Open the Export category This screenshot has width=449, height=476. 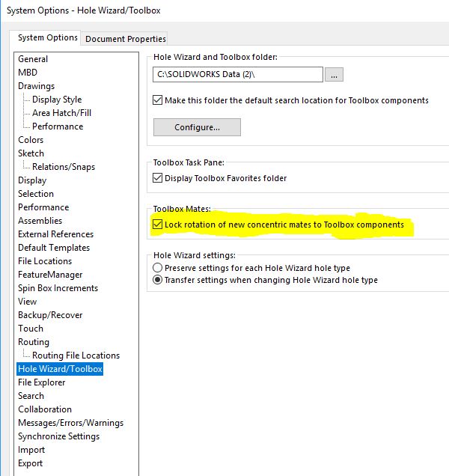coord(31,463)
